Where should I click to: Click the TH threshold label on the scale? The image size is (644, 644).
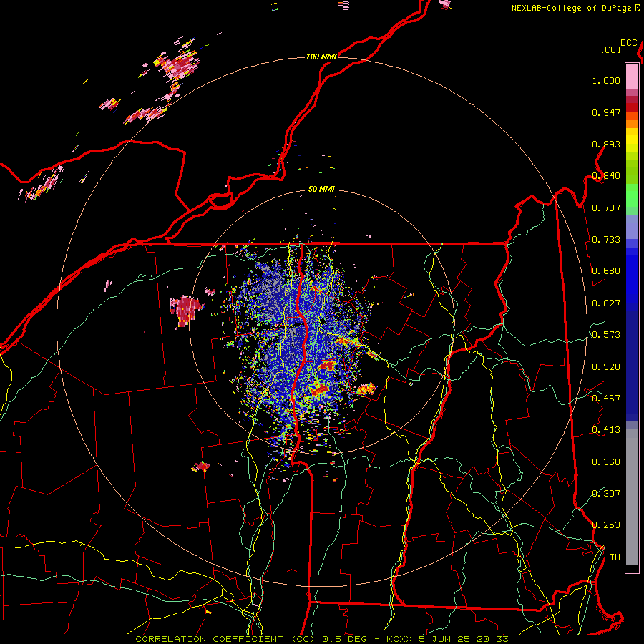[615, 557]
